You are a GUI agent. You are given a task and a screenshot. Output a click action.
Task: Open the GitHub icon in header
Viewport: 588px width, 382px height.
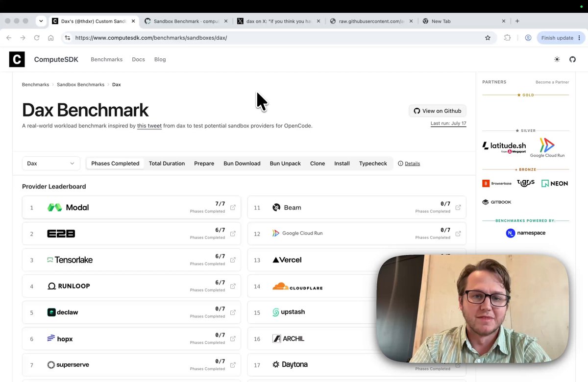(x=572, y=59)
